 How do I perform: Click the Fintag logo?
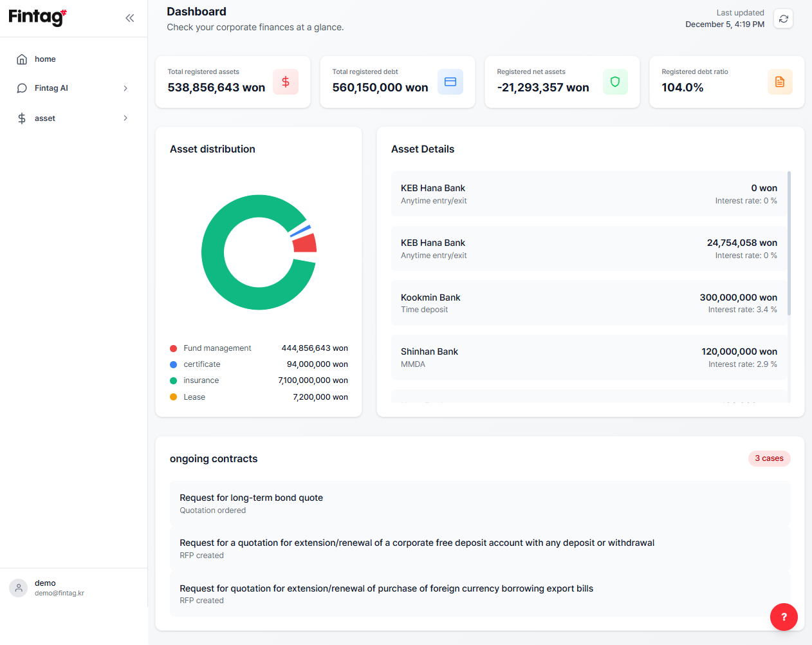tap(37, 17)
